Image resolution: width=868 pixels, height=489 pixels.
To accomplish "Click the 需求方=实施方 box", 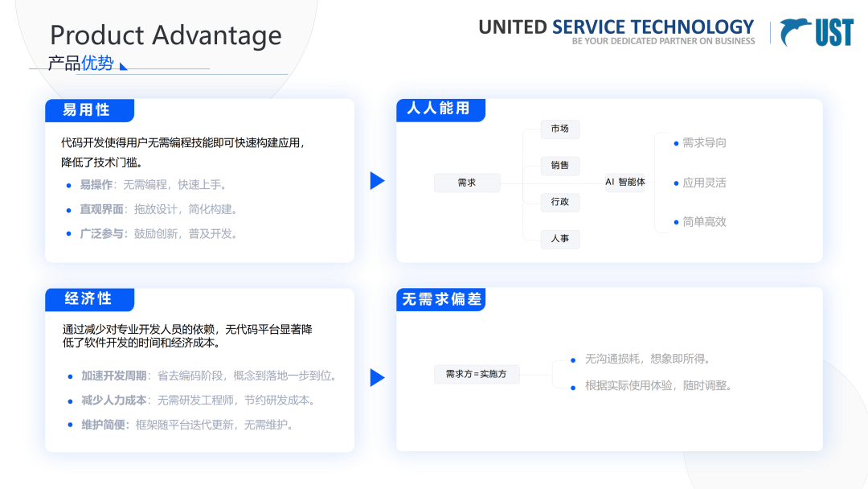I will tap(476, 374).
